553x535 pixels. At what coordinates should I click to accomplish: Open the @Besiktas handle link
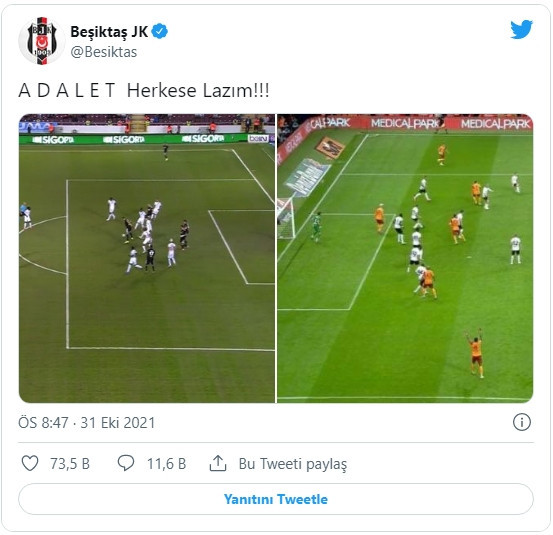(x=104, y=52)
